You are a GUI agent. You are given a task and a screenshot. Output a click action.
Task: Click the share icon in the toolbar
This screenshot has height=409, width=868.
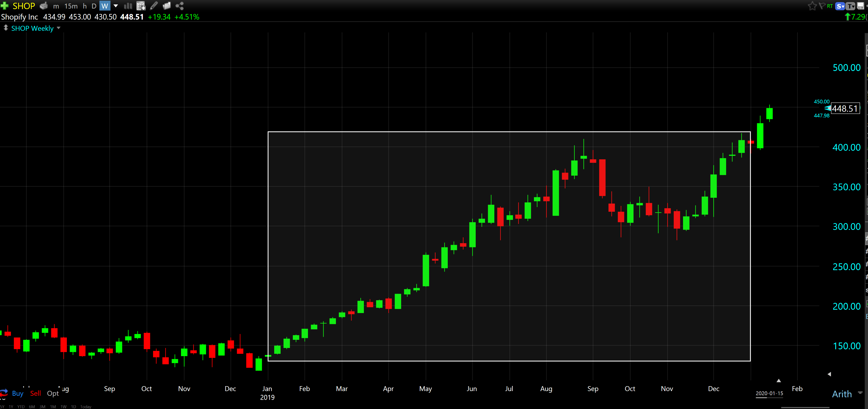click(180, 6)
